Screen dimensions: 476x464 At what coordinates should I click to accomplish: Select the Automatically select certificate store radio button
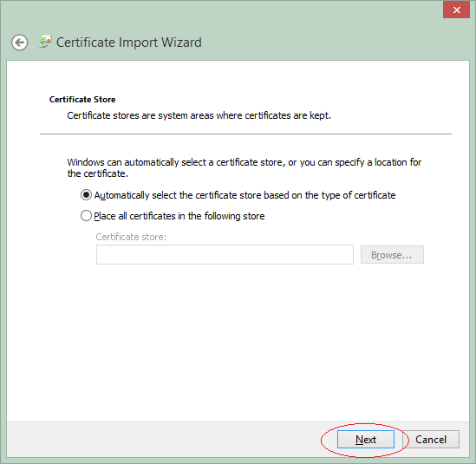coord(86,195)
